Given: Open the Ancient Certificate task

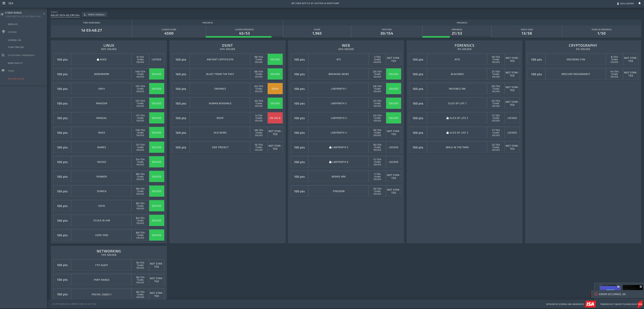Looking at the screenshot, I should (227, 60).
